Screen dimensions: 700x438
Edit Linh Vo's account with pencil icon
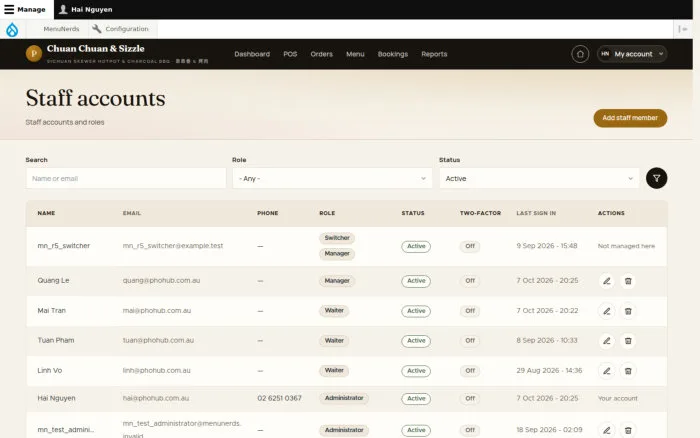606,371
